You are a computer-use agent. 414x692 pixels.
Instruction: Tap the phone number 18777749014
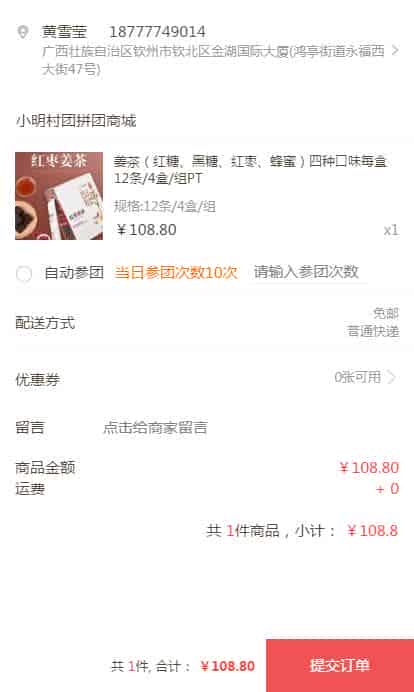point(157,31)
